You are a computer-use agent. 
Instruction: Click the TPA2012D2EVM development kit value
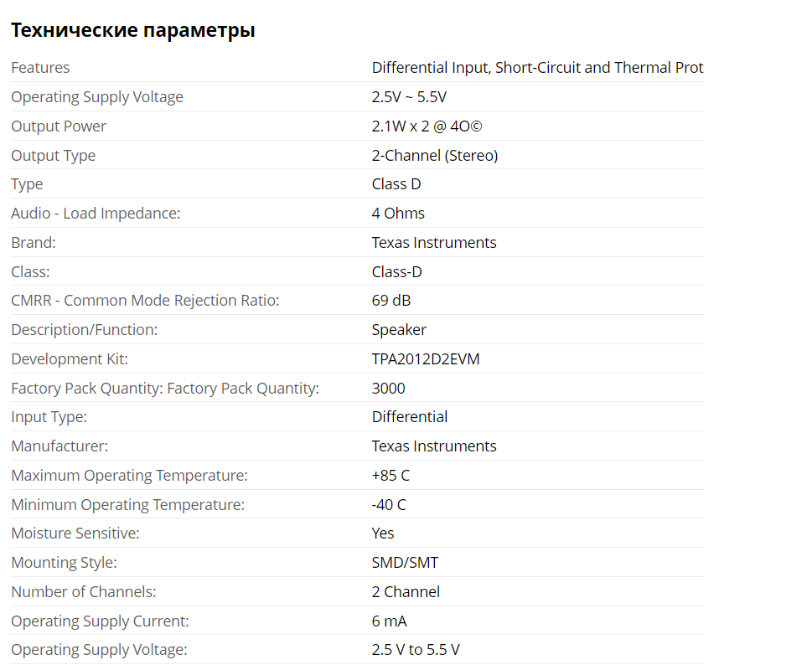[426, 359]
